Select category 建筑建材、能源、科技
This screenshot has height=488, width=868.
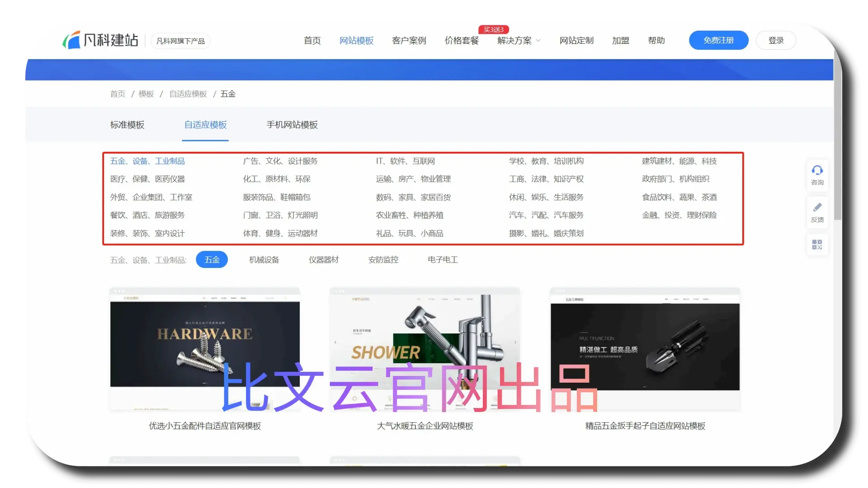point(679,161)
